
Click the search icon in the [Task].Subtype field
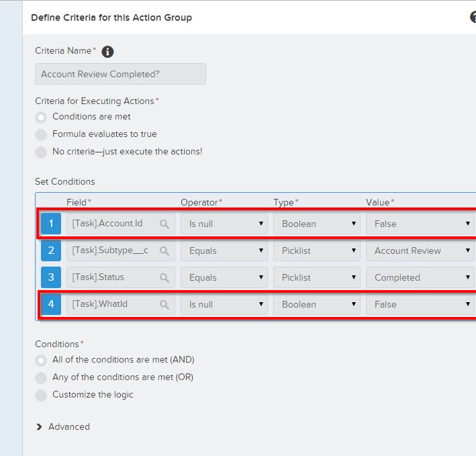[x=164, y=251]
